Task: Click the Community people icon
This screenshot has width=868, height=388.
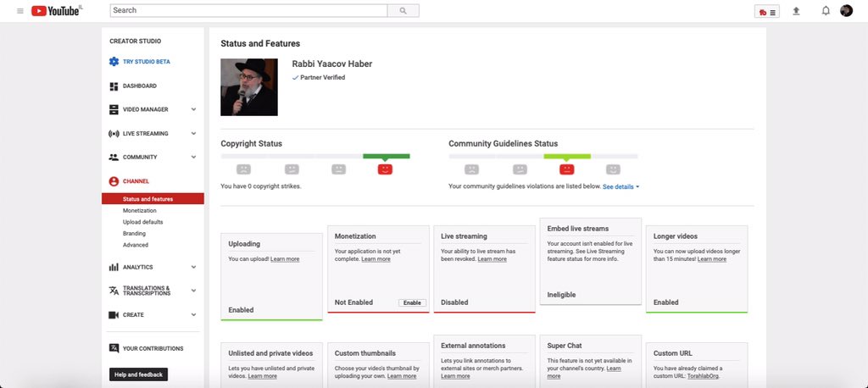Action: [114, 158]
